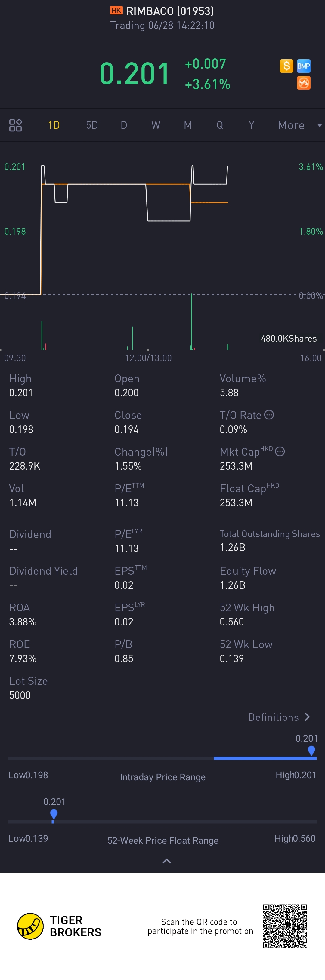The image size is (325, 980).
Task: Tap the yellow dollar sign badge
Action: point(286,66)
